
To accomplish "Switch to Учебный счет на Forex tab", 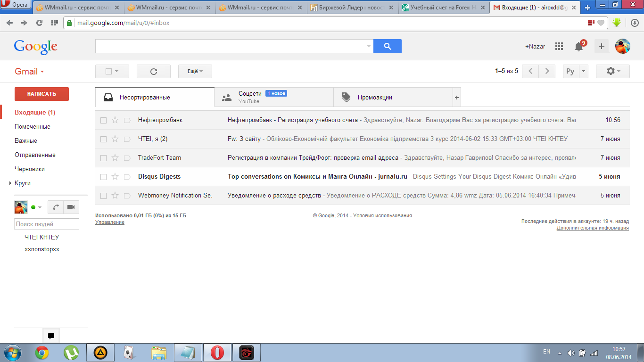I will point(444,8).
